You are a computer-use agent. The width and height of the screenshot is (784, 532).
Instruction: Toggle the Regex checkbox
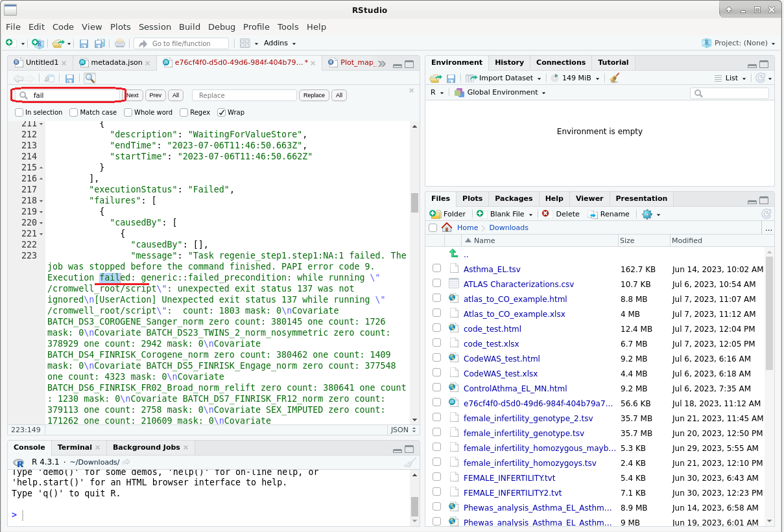pyautogui.click(x=184, y=112)
